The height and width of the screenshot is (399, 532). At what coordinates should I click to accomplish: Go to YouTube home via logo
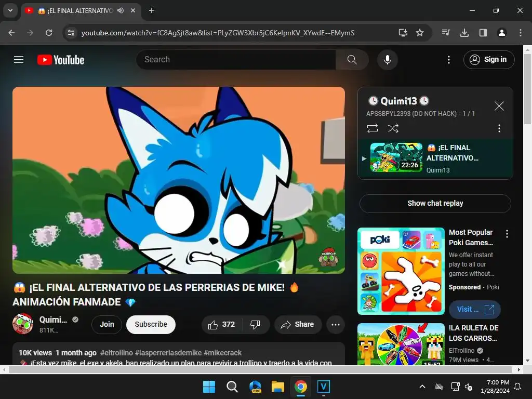61,60
